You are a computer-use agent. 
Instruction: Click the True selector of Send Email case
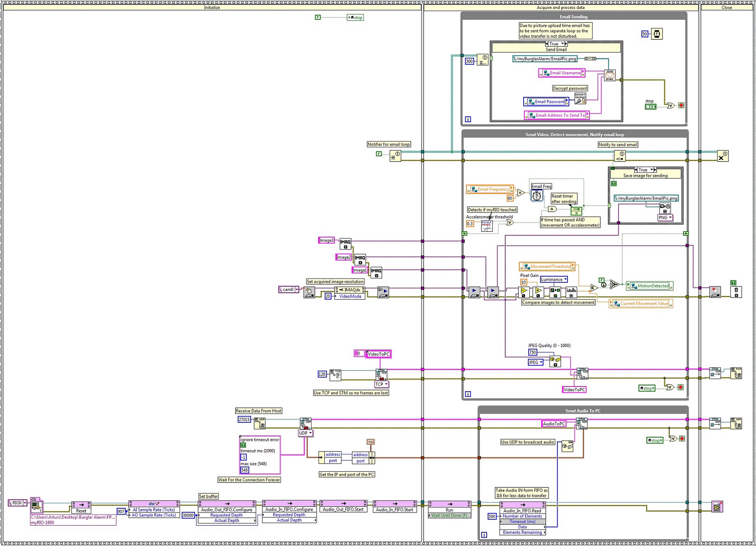tap(554, 44)
